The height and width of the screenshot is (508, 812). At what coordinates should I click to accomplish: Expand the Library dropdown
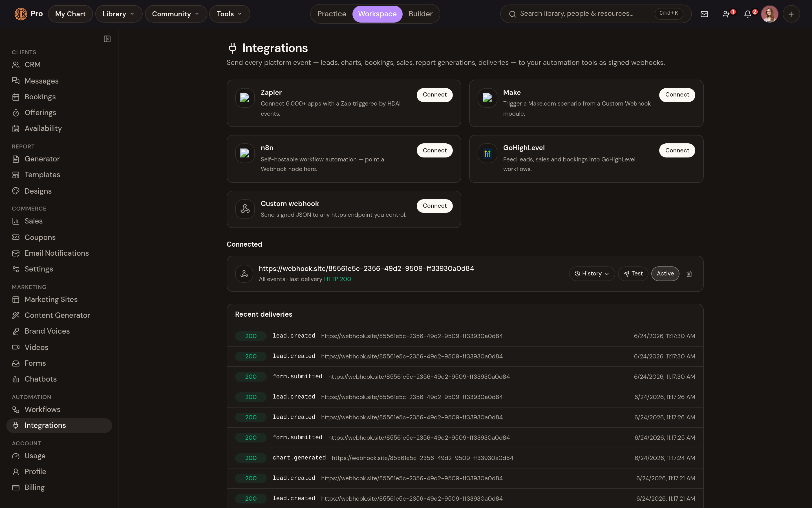(x=119, y=14)
